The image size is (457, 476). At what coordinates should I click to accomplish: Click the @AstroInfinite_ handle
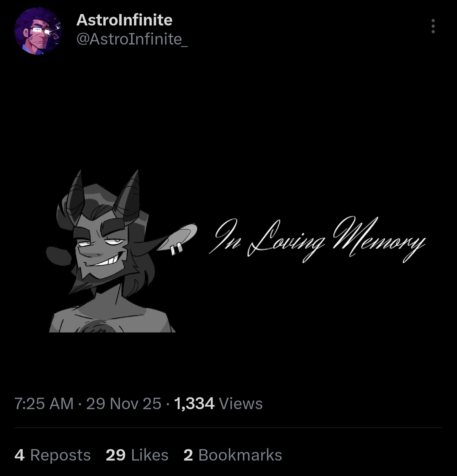coord(132,39)
